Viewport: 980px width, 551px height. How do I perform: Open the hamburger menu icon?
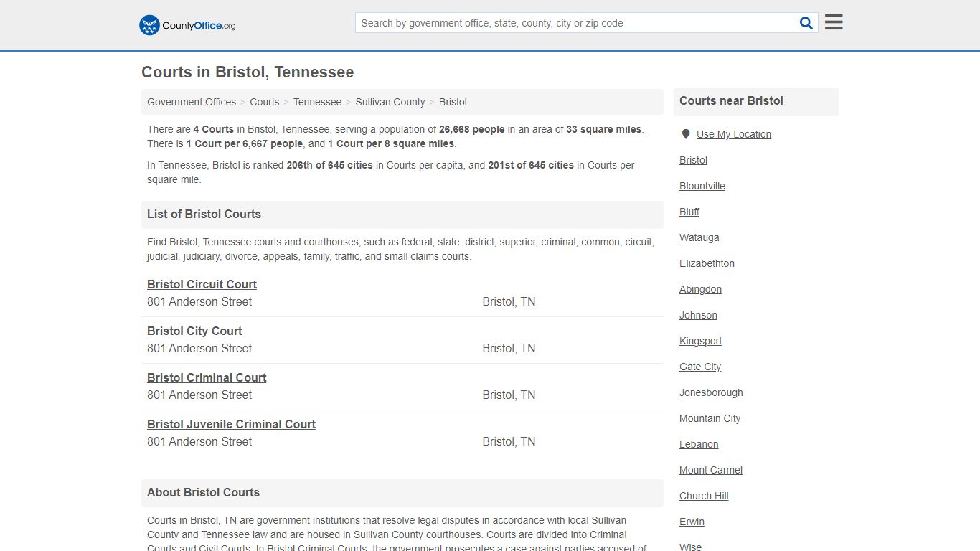click(x=834, y=22)
